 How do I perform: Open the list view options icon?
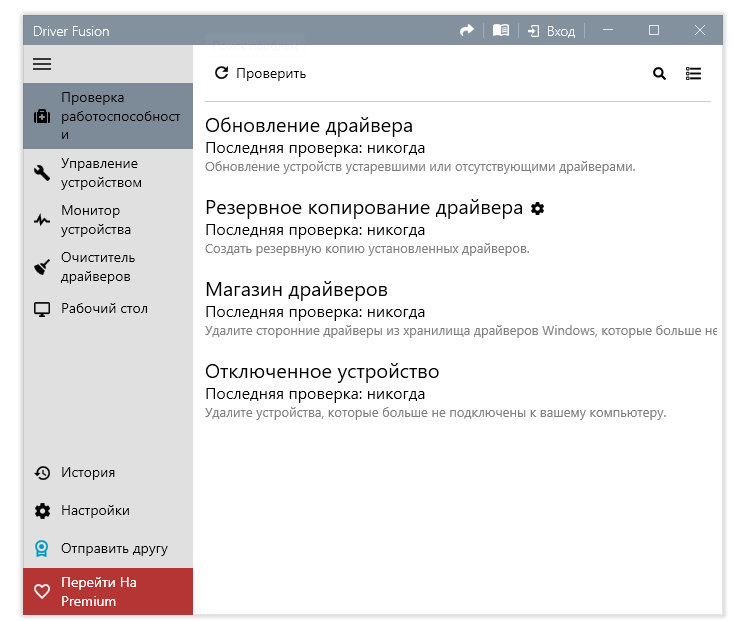tap(693, 73)
